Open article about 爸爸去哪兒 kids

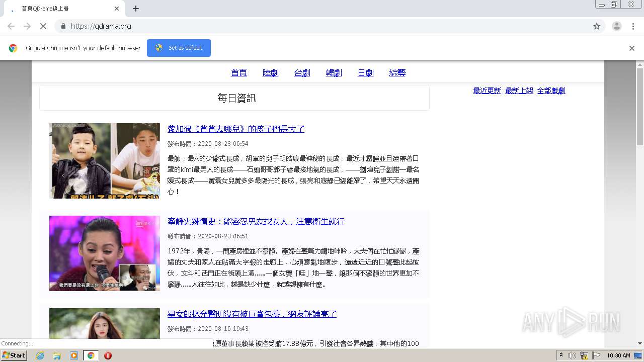(x=236, y=129)
